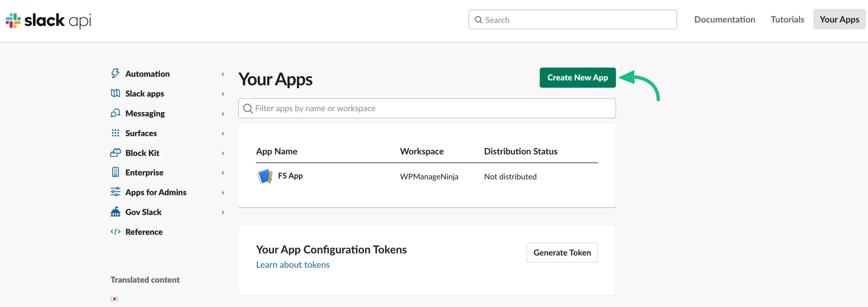Click the Block Kit puzzle icon

point(115,153)
